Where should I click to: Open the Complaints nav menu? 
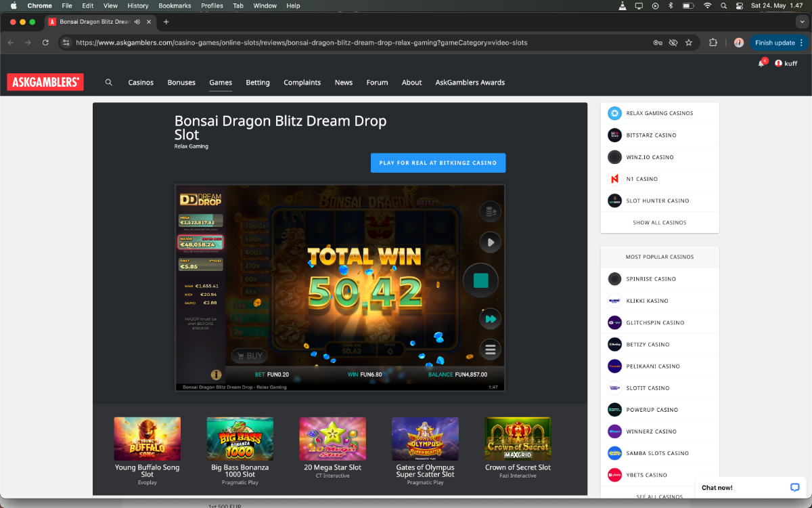click(x=302, y=83)
